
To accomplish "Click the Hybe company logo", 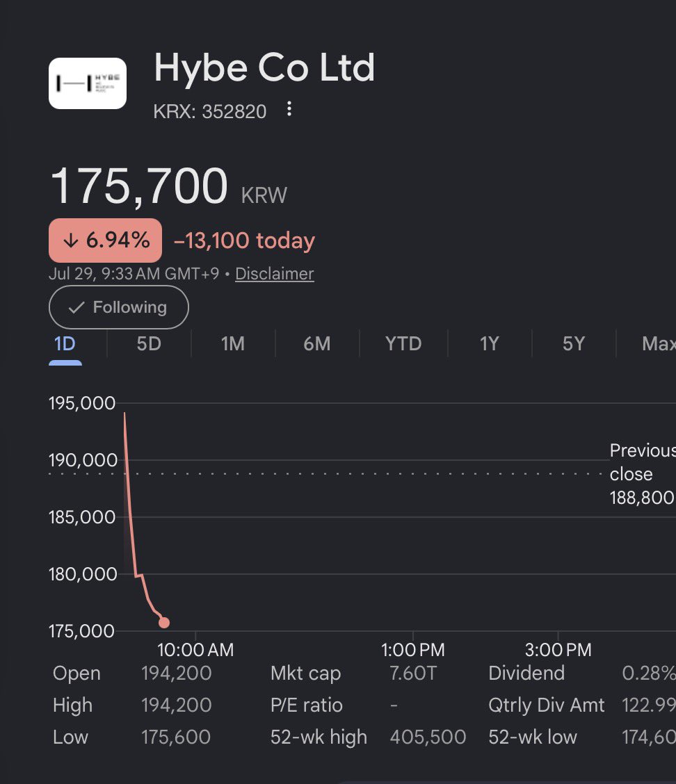I will point(88,83).
